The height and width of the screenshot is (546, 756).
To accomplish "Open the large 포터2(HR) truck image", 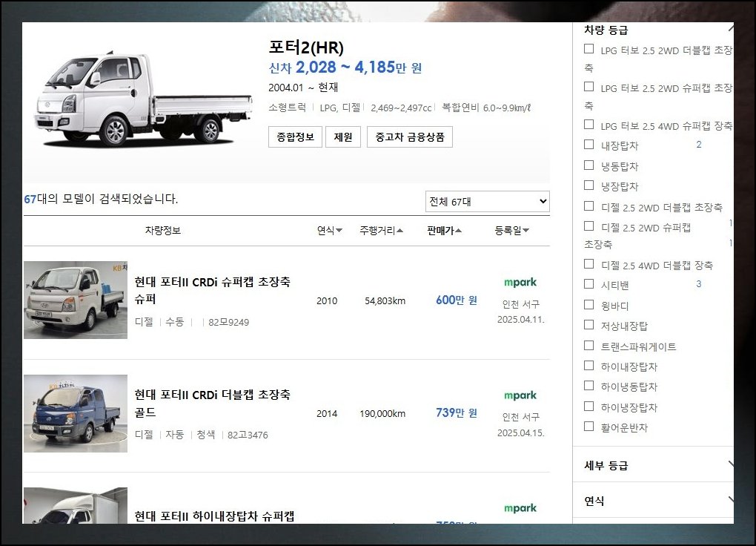I will click(143, 99).
